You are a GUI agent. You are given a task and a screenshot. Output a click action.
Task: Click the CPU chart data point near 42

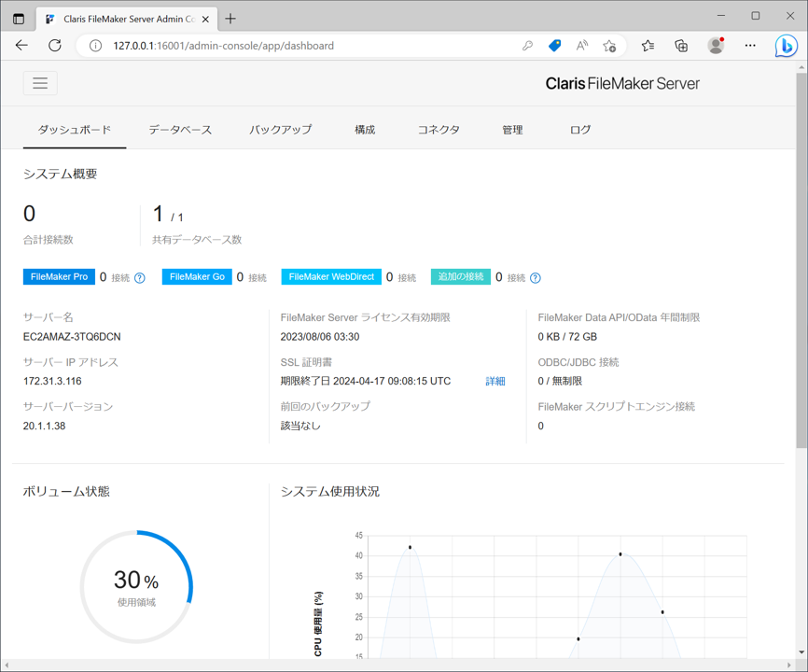410,547
